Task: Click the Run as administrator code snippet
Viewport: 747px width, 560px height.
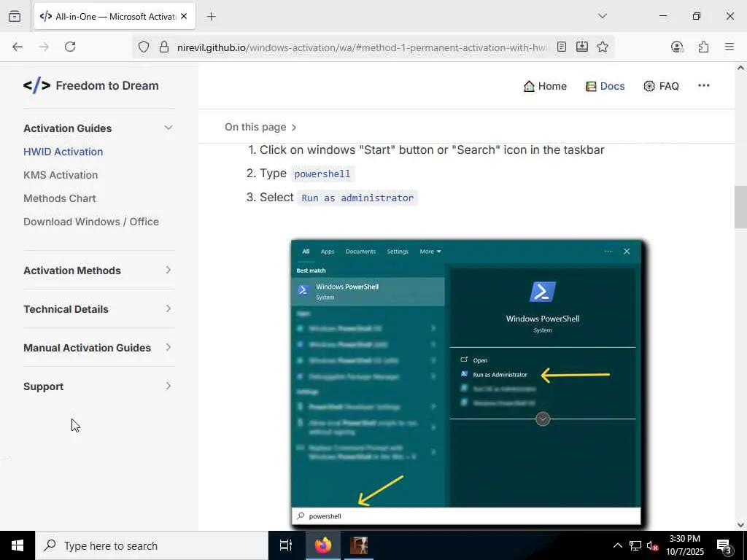Action: coord(357,198)
